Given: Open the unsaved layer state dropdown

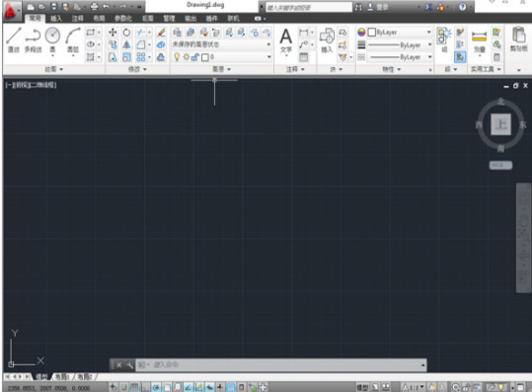Looking at the screenshot, I should (221, 44).
